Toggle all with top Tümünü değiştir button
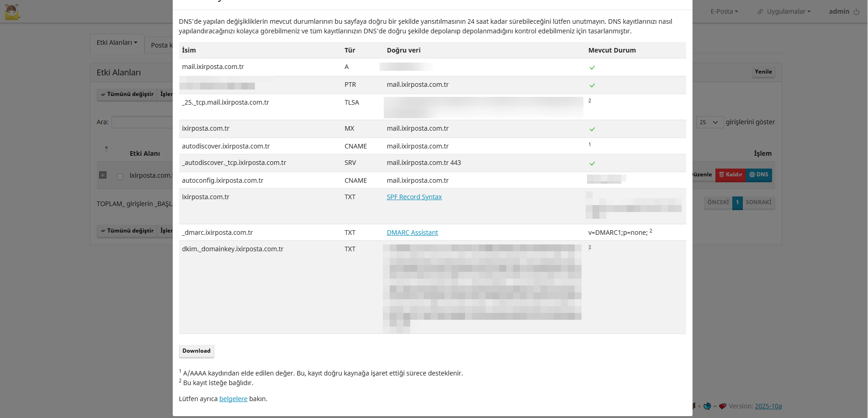The height and width of the screenshot is (418, 868). coord(127,94)
